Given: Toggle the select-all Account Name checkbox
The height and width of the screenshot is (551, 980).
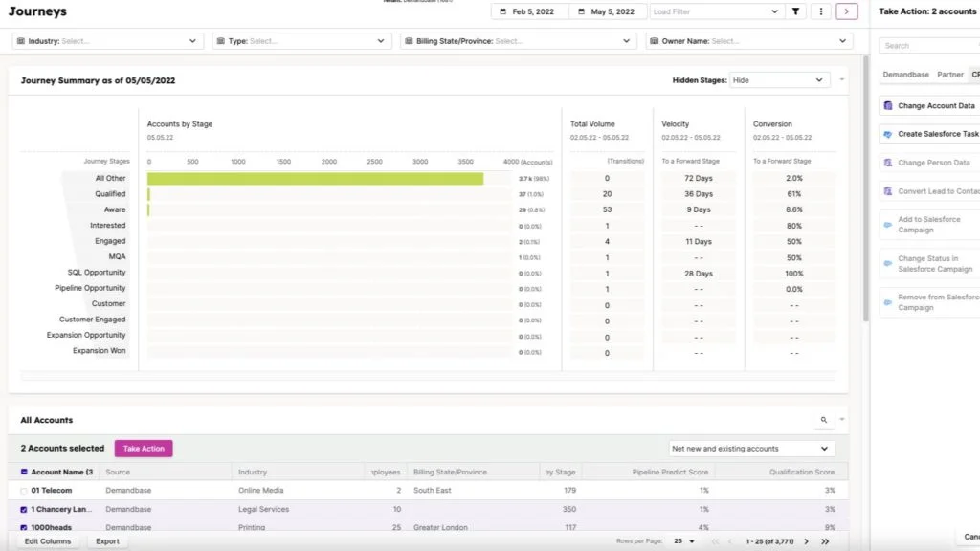Looking at the screenshot, I should [24, 472].
